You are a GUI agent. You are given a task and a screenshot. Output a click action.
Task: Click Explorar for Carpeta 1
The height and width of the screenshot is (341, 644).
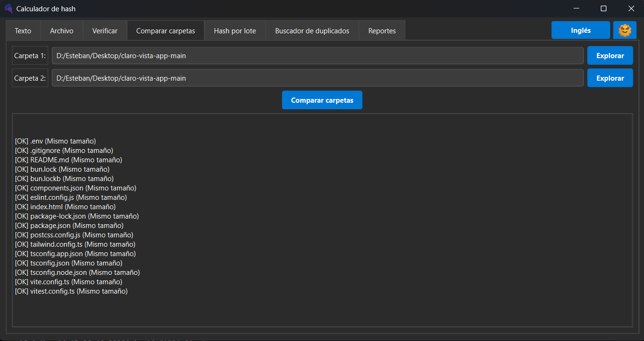pyautogui.click(x=610, y=56)
